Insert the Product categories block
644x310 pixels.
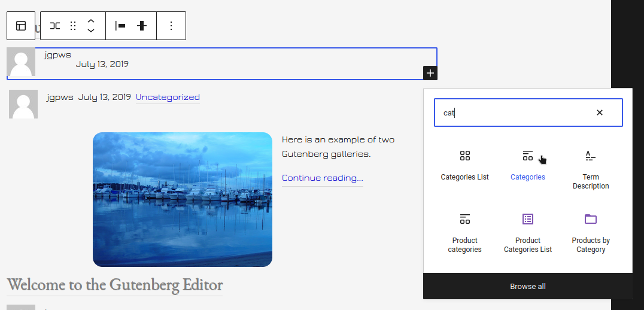click(464, 233)
